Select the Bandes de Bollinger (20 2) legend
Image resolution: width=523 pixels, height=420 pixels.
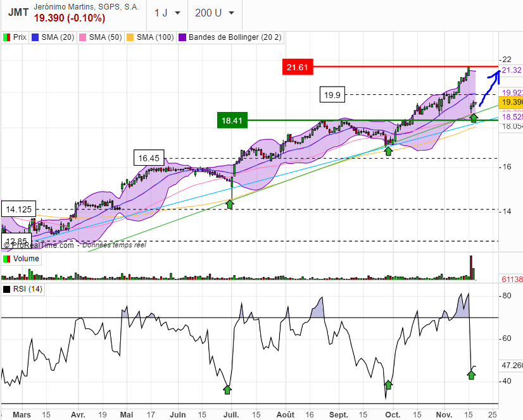pyautogui.click(x=230, y=37)
